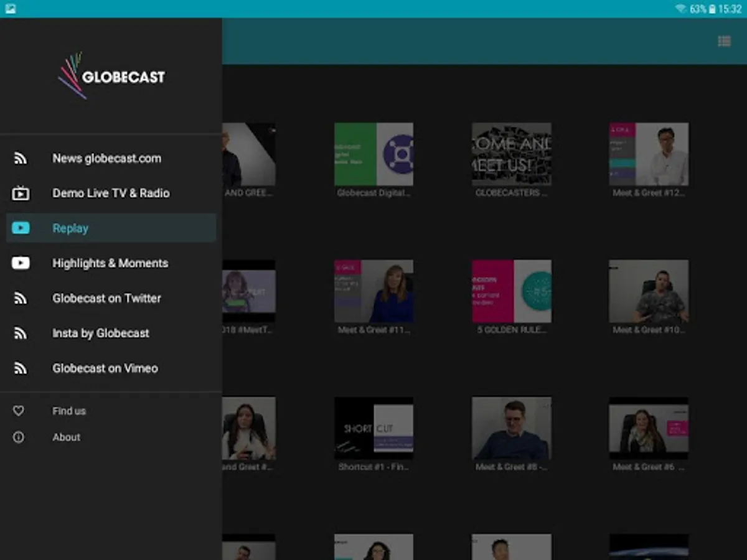The width and height of the screenshot is (747, 560).
Task: Open the Shortcut #1 video thumbnail
Action: click(x=374, y=428)
